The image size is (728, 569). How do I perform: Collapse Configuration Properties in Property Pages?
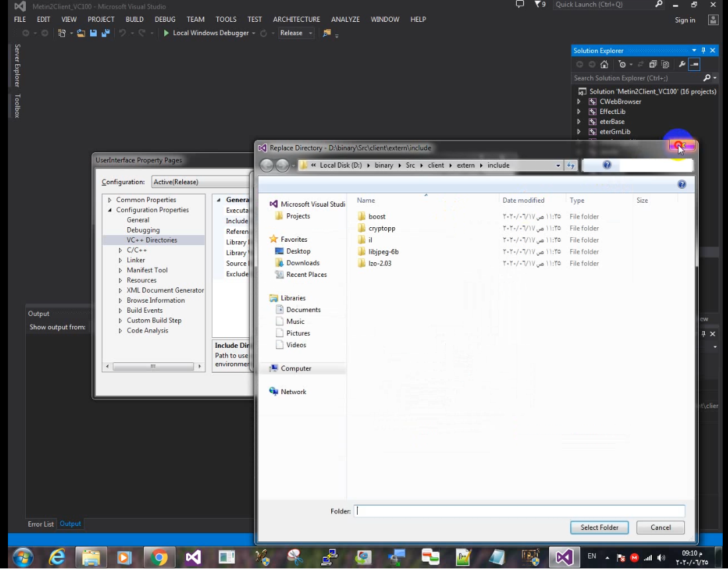pyautogui.click(x=109, y=210)
